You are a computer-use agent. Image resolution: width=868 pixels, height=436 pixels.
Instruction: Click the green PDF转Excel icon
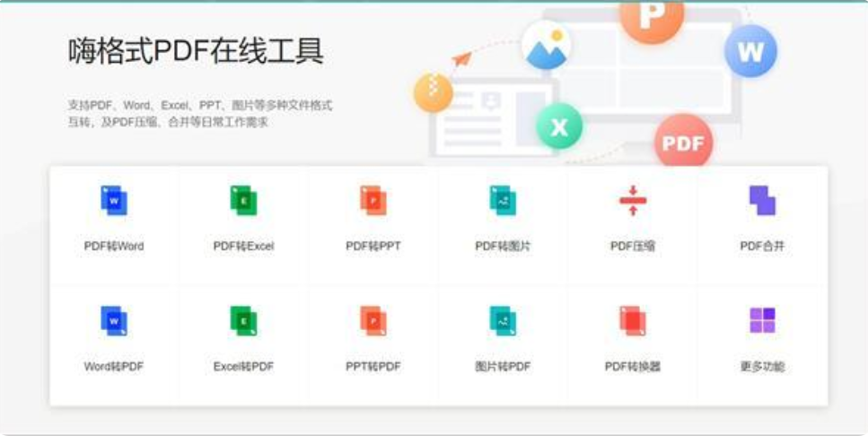(x=243, y=201)
